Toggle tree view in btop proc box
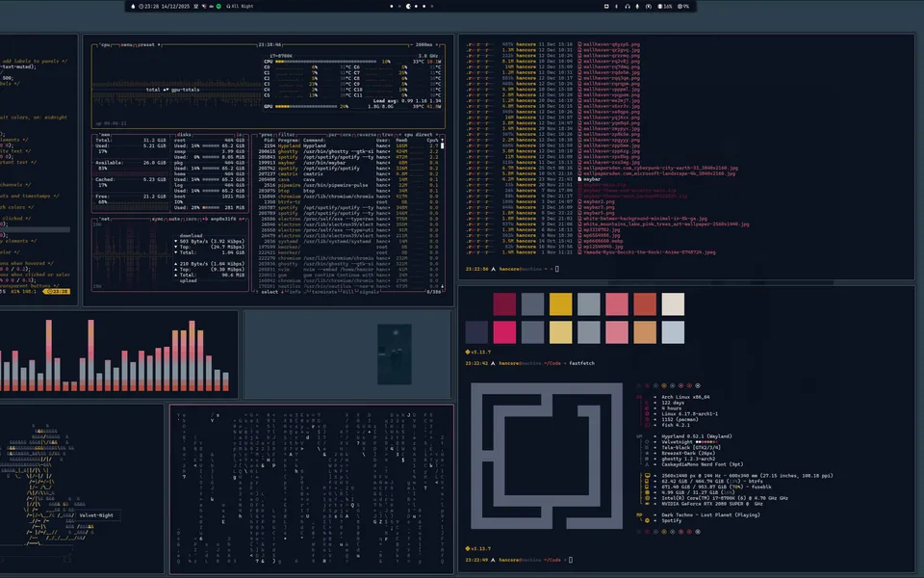 coord(387,135)
